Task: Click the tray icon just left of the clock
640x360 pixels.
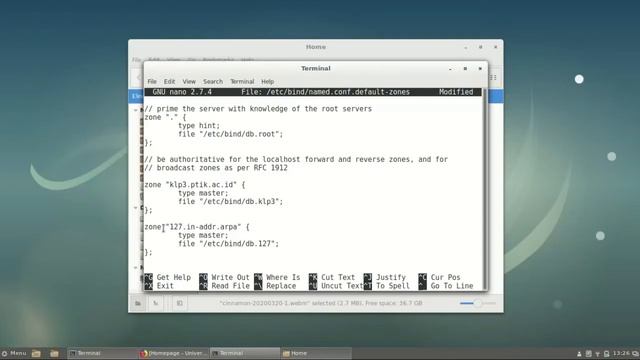Action: [x=607, y=354]
